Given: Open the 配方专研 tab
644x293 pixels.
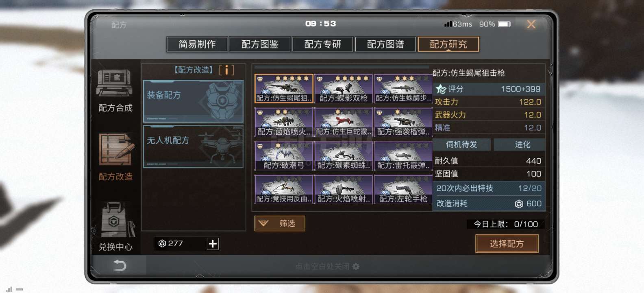Looking at the screenshot, I should 323,44.
